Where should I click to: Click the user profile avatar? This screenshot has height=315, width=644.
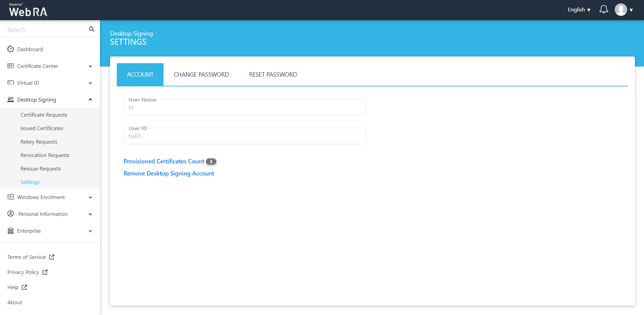[x=621, y=10]
